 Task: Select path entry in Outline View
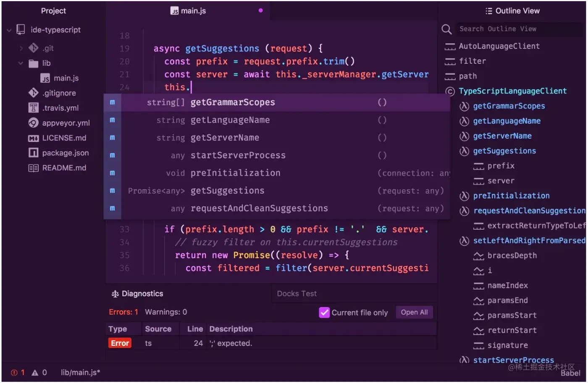468,77
